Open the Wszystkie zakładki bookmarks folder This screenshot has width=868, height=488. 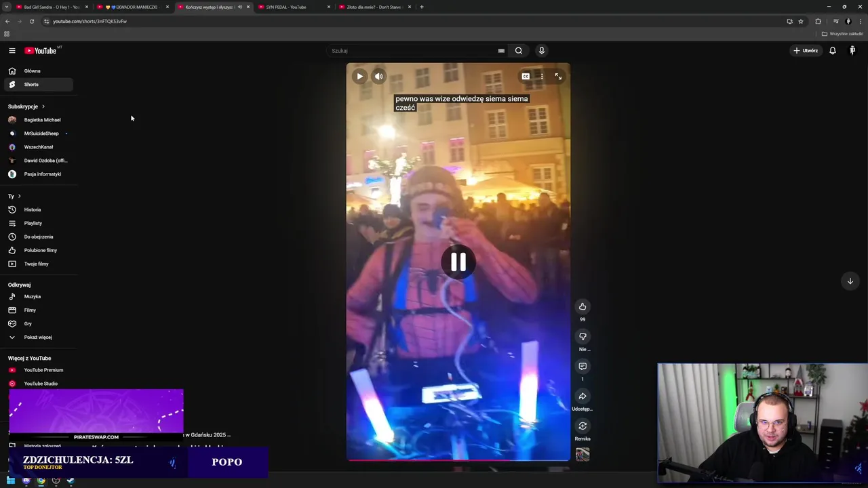(842, 34)
